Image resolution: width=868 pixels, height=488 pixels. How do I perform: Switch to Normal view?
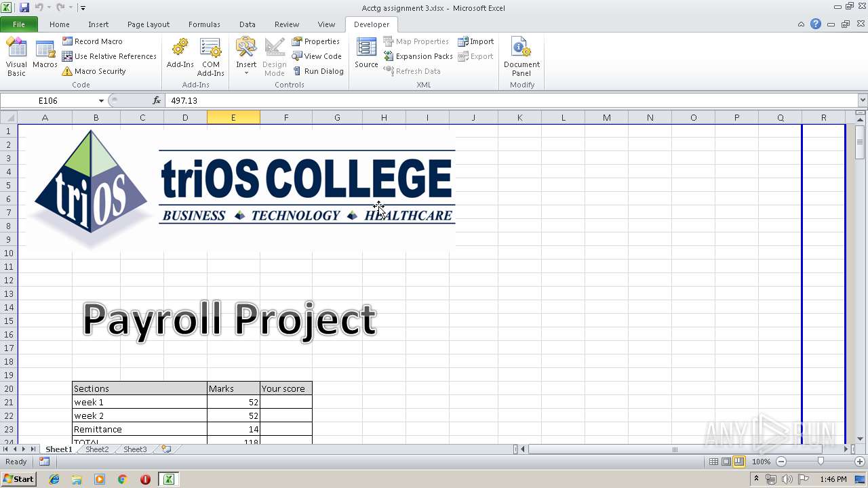[x=713, y=462]
